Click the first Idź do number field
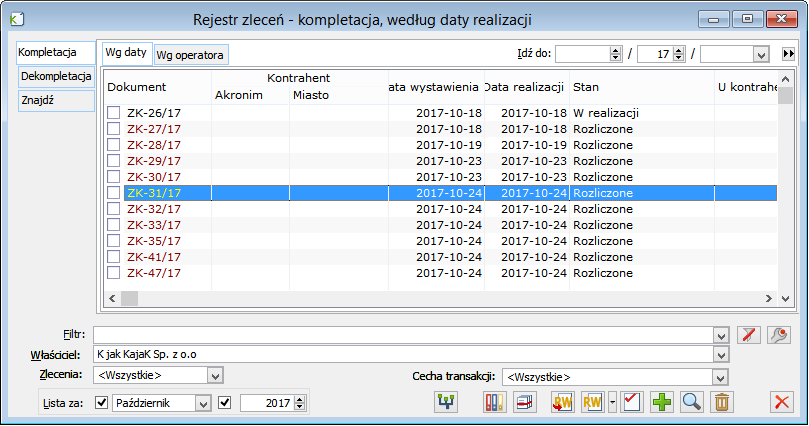The image size is (809, 426). click(583, 54)
